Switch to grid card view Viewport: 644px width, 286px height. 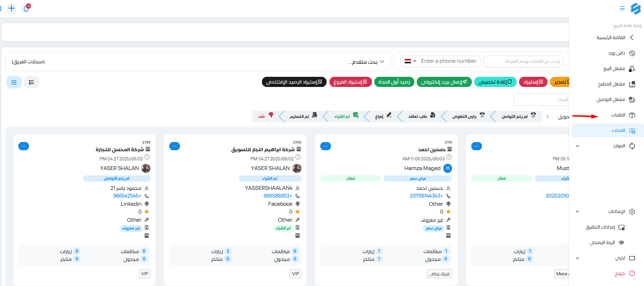pyautogui.click(x=14, y=82)
